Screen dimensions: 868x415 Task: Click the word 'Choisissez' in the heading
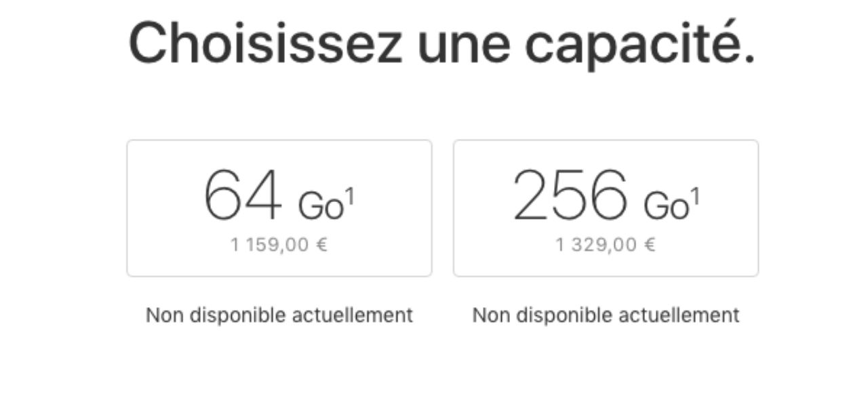tap(265, 43)
